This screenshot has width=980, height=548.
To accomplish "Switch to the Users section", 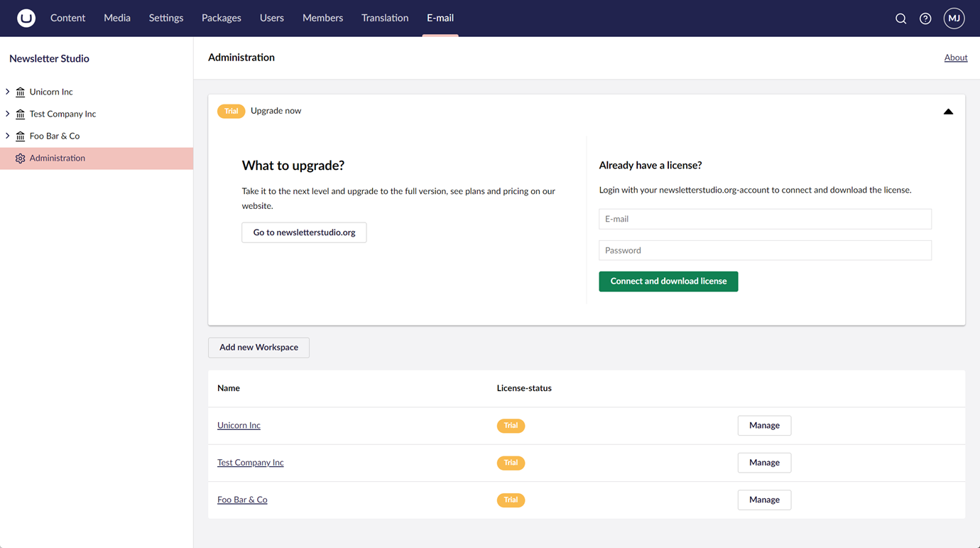I will pos(272,18).
